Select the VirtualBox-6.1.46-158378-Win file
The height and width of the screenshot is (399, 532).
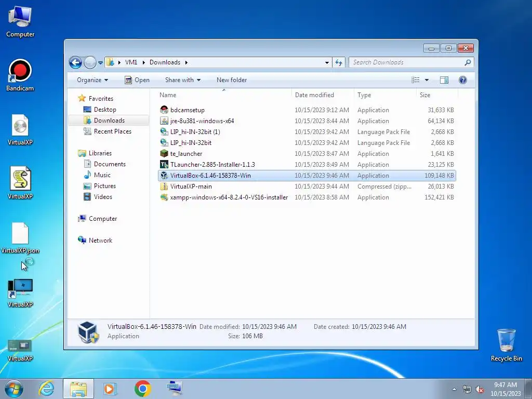pyautogui.click(x=307, y=176)
